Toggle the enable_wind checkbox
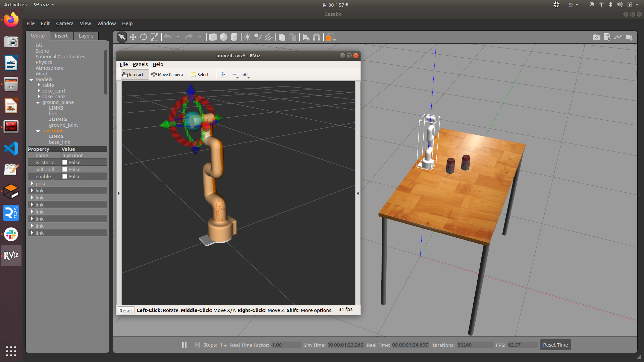The image size is (644, 362). click(65, 176)
